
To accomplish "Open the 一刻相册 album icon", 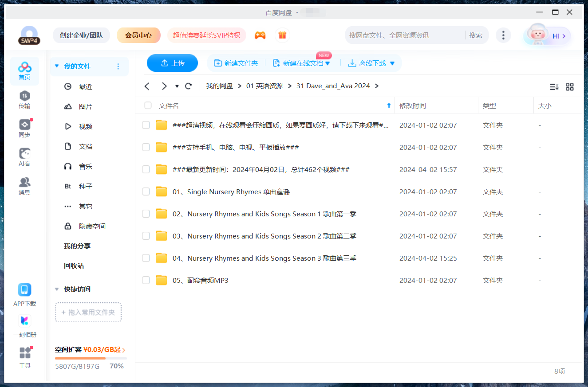I will [x=24, y=321].
